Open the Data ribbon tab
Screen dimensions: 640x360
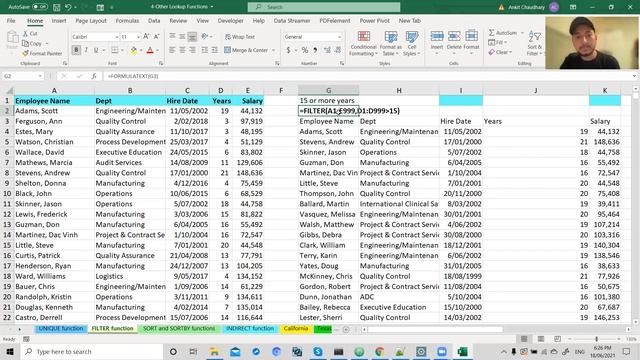pos(154,20)
